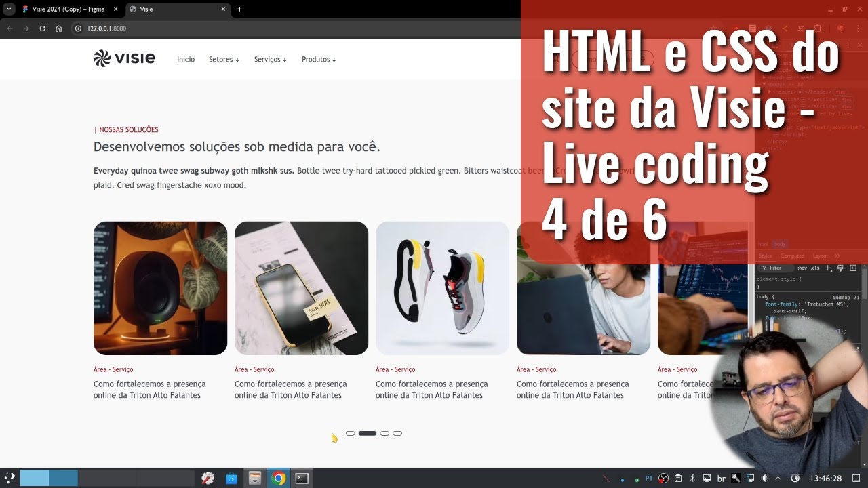Expand the Produtos dropdown menu
This screenshot has width=868, height=488.
pyautogui.click(x=319, y=60)
